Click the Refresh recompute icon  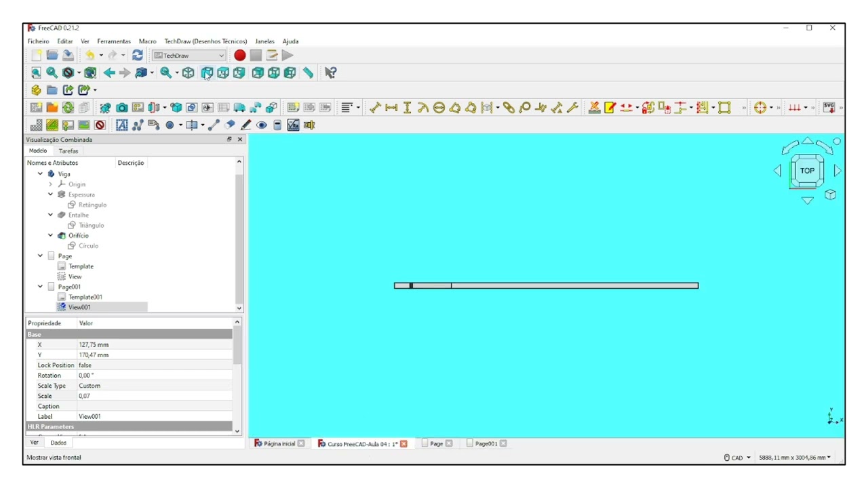[138, 56]
